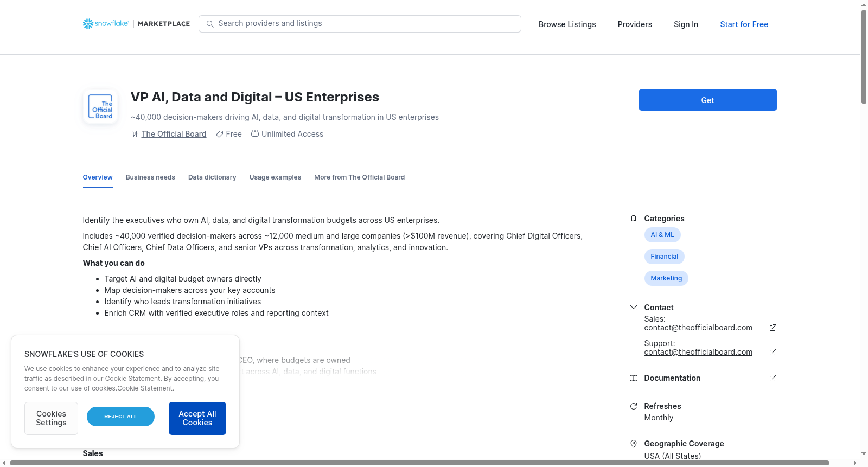Screen dimensions: 868x467
Task: Click the Refreshes circular arrow icon
Action: point(634,406)
